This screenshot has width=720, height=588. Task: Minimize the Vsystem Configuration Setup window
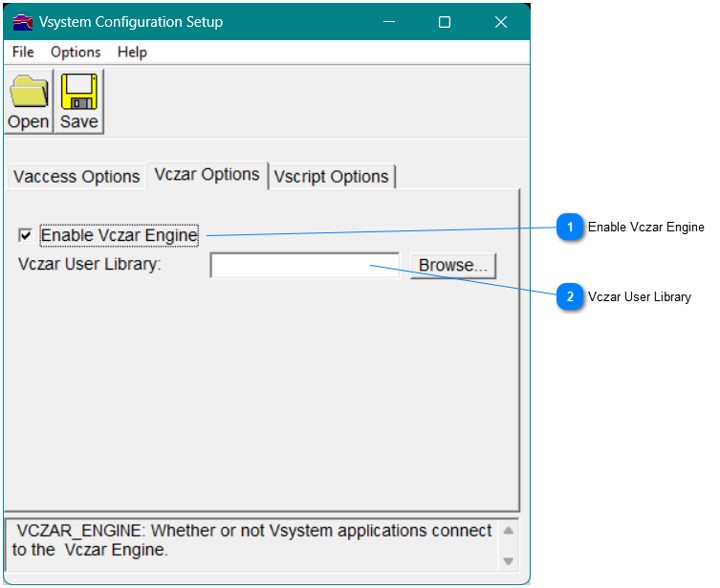click(388, 22)
